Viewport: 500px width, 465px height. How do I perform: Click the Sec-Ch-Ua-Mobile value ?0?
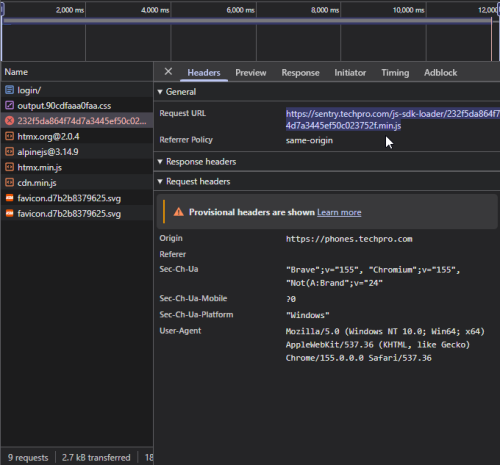tap(291, 299)
